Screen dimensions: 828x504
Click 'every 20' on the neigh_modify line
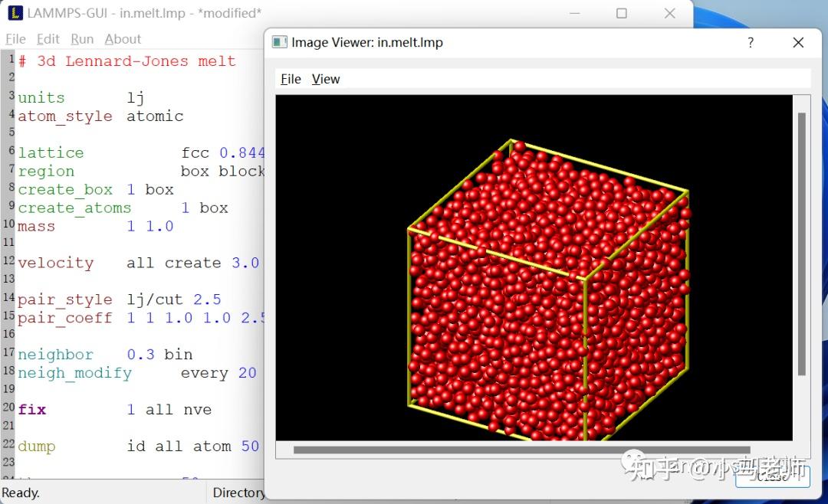[x=219, y=373]
